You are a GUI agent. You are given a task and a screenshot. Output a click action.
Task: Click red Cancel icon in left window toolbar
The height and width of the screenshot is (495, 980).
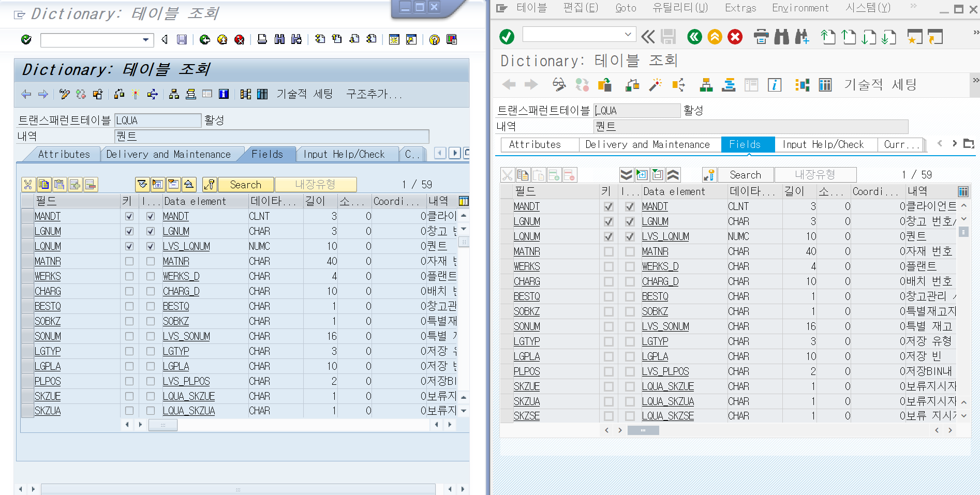239,39
